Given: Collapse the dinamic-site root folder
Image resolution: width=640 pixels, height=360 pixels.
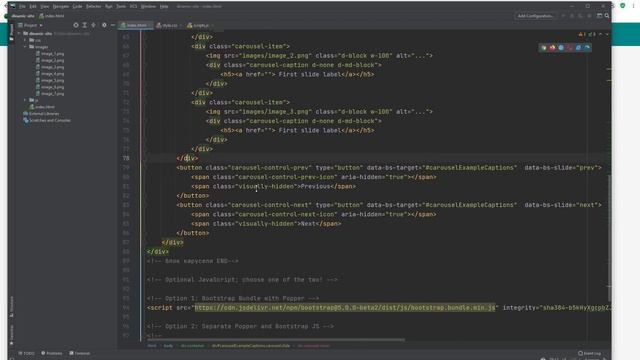Looking at the screenshot, I should click(19, 33).
